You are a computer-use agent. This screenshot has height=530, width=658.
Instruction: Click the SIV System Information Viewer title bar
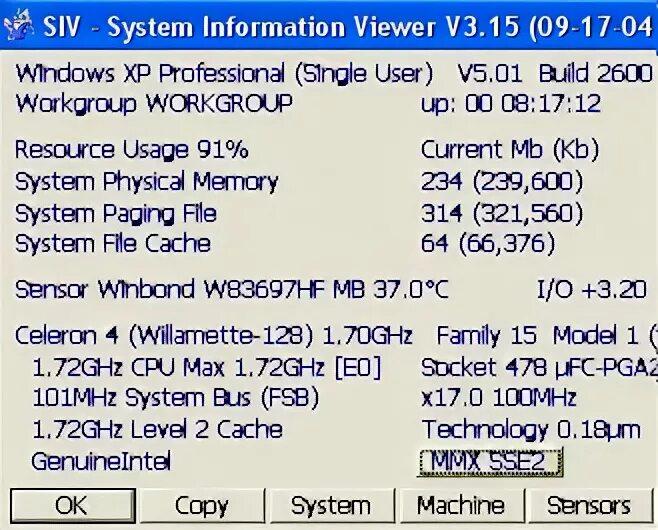[x=329, y=26]
